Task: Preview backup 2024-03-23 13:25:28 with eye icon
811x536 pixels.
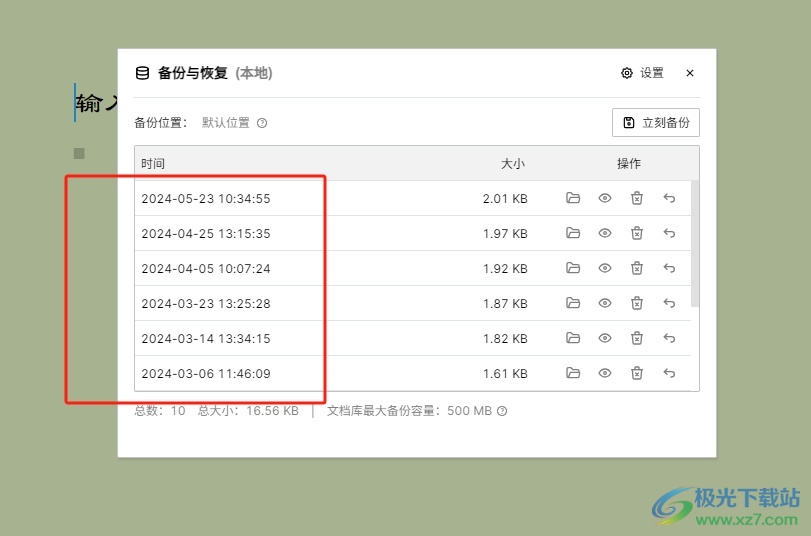Action: [x=605, y=303]
